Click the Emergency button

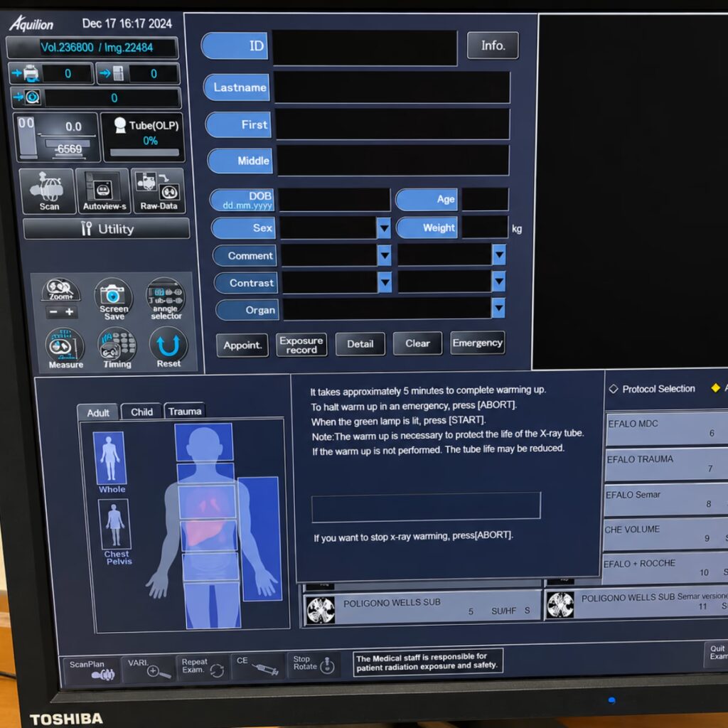pos(477,343)
